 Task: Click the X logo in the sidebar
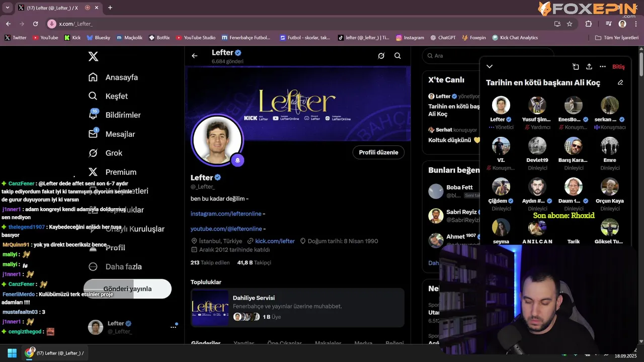pyautogui.click(x=93, y=56)
